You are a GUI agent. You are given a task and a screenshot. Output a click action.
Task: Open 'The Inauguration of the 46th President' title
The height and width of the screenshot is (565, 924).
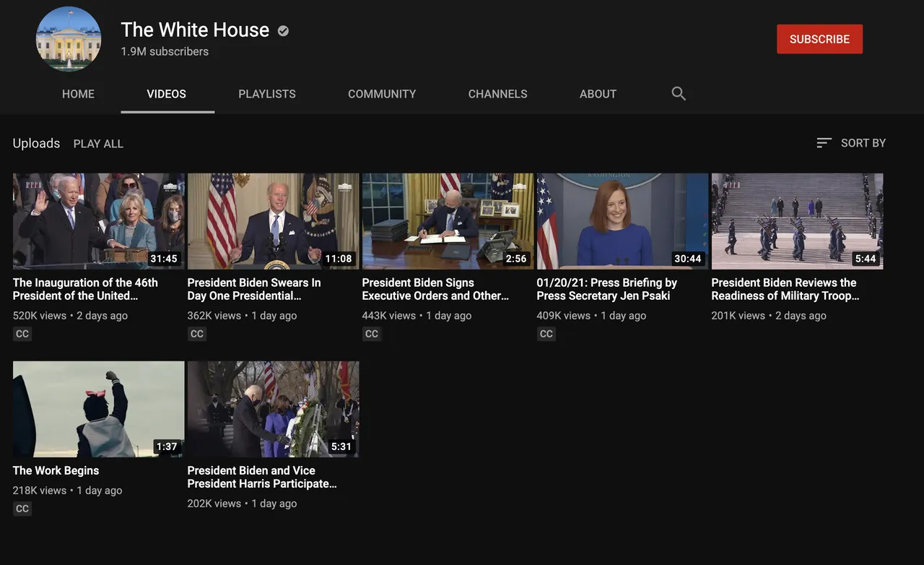[85, 289]
